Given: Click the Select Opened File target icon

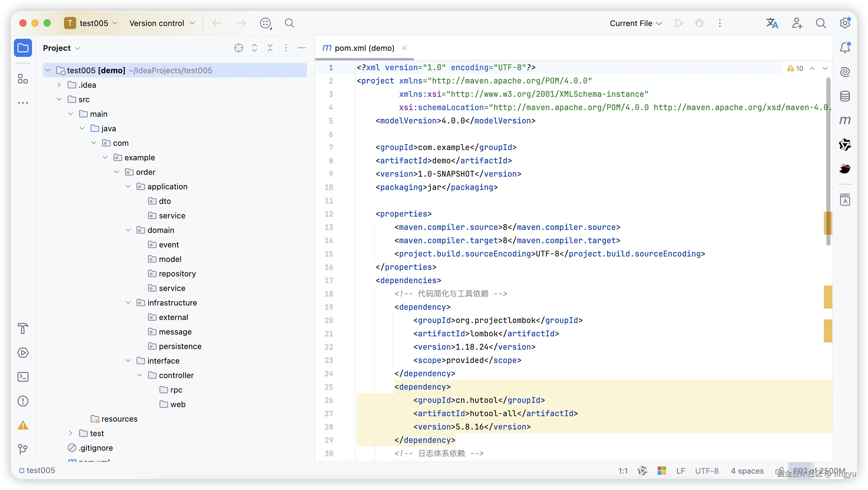Looking at the screenshot, I should 238,48.
